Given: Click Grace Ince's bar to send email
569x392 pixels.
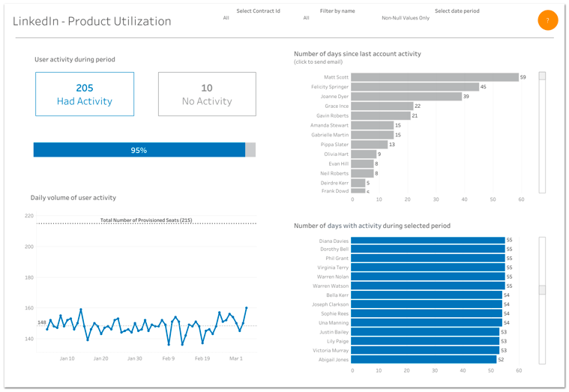Looking at the screenshot, I should point(382,106).
